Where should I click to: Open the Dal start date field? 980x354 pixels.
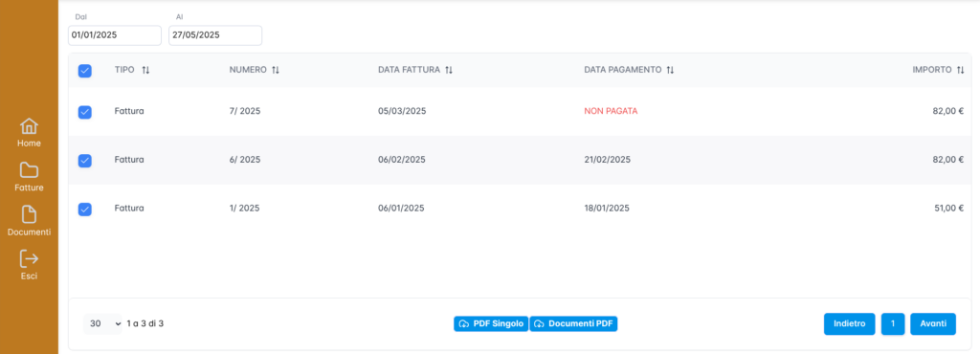point(115,35)
